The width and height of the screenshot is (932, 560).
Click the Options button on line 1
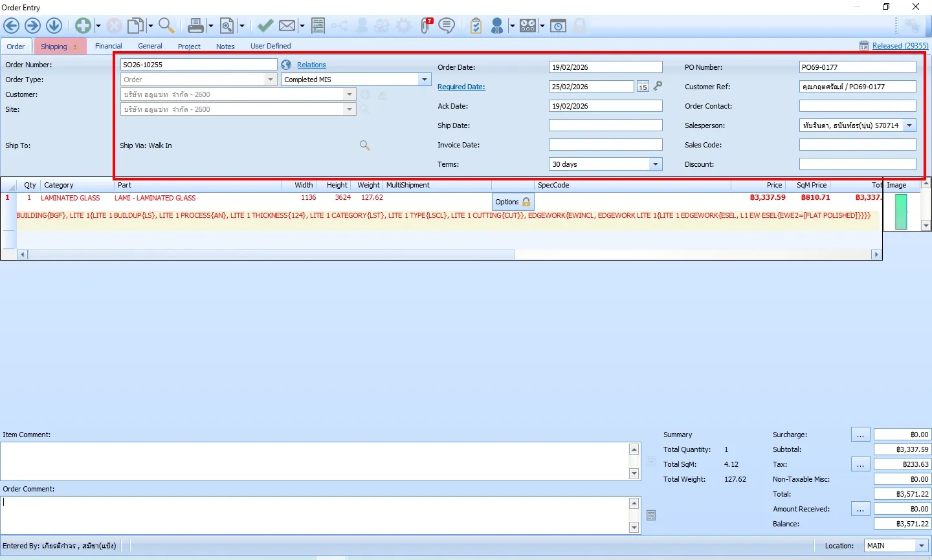pyautogui.click(x=513, y=202)
